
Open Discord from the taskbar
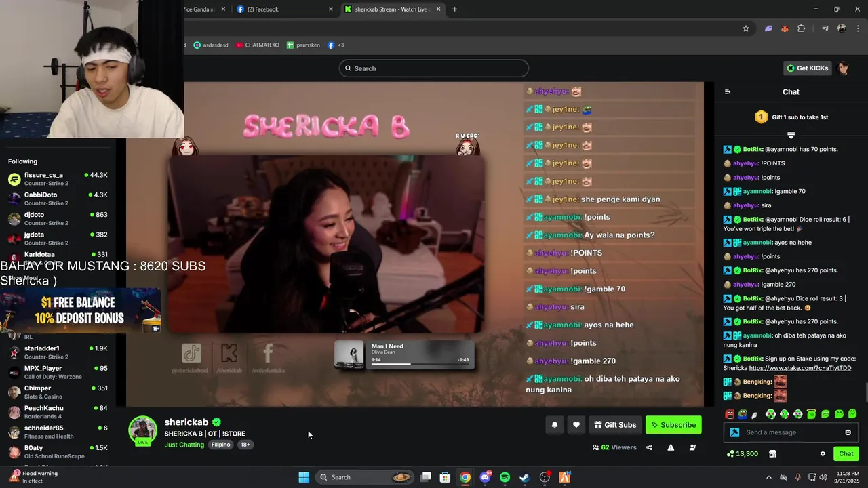[485, 477]
